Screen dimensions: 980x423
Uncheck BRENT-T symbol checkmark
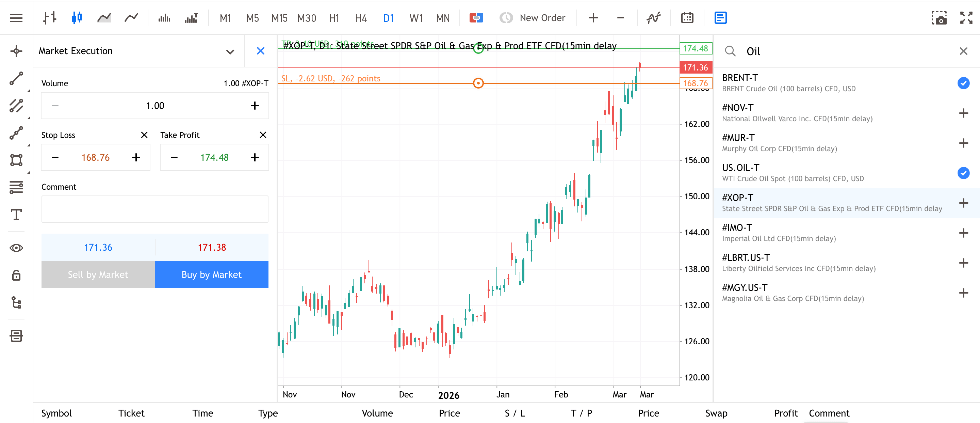pos(963,83)
